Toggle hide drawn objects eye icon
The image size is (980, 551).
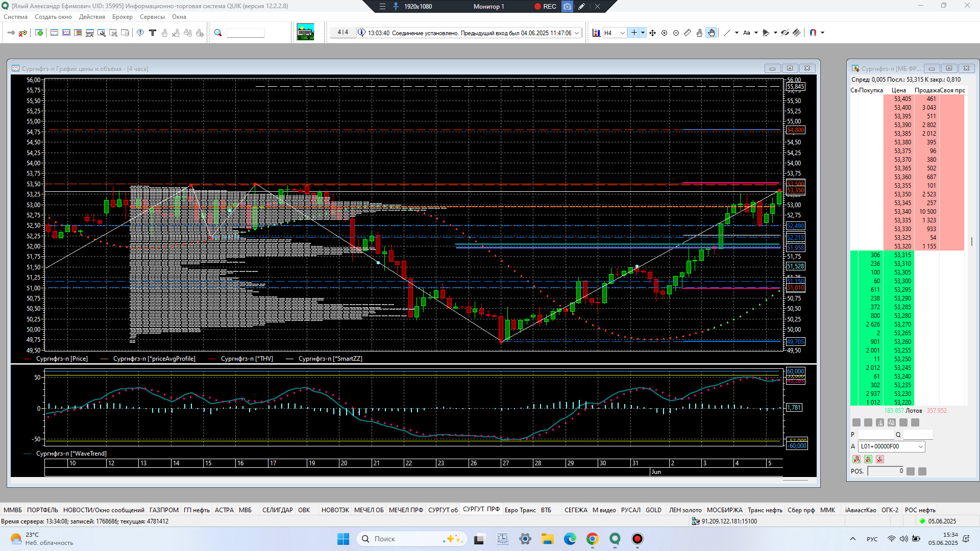click(785, 33)
